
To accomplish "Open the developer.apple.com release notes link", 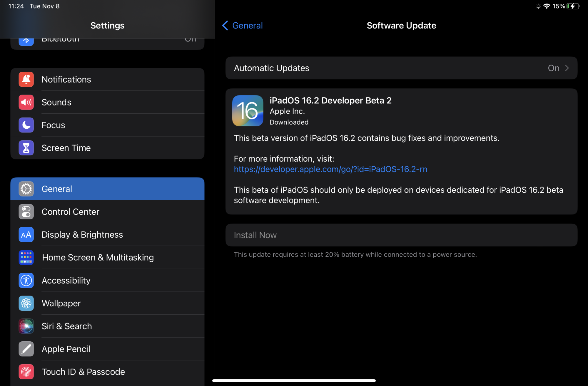I will [330, 169].
